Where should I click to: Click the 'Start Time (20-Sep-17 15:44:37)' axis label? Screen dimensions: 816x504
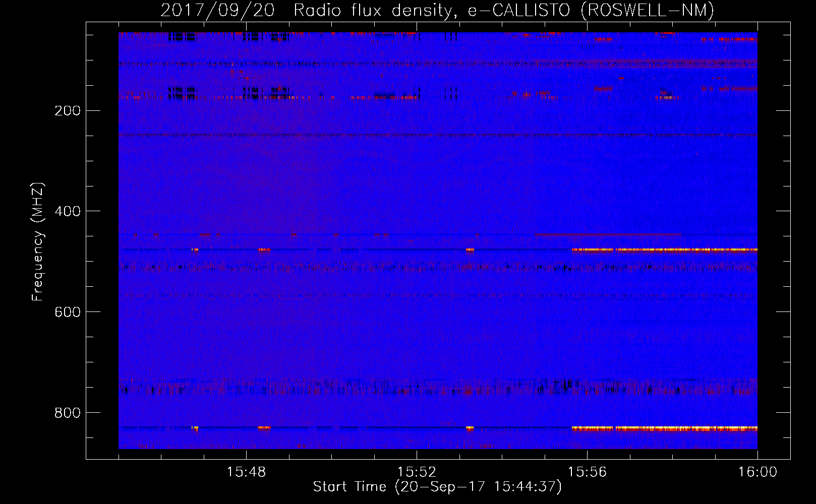pyautogui.click(x=437, y=487)
